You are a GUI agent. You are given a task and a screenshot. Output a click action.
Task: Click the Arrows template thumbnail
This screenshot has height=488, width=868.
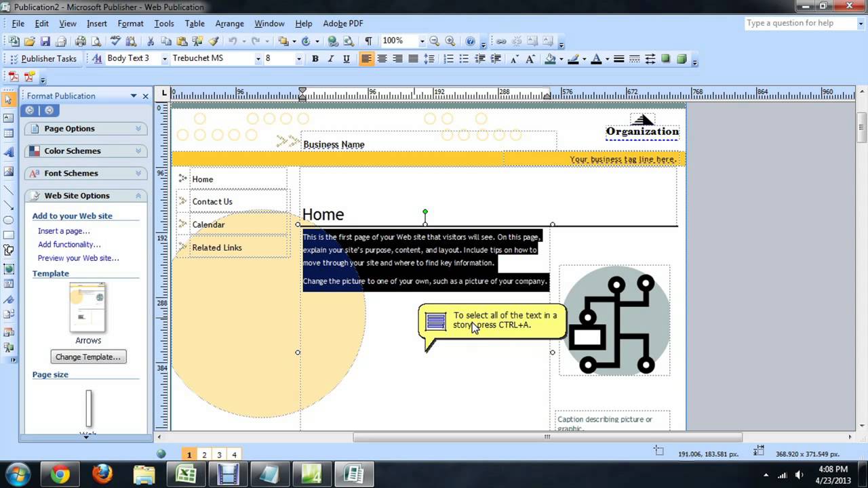tap(88, 307)
